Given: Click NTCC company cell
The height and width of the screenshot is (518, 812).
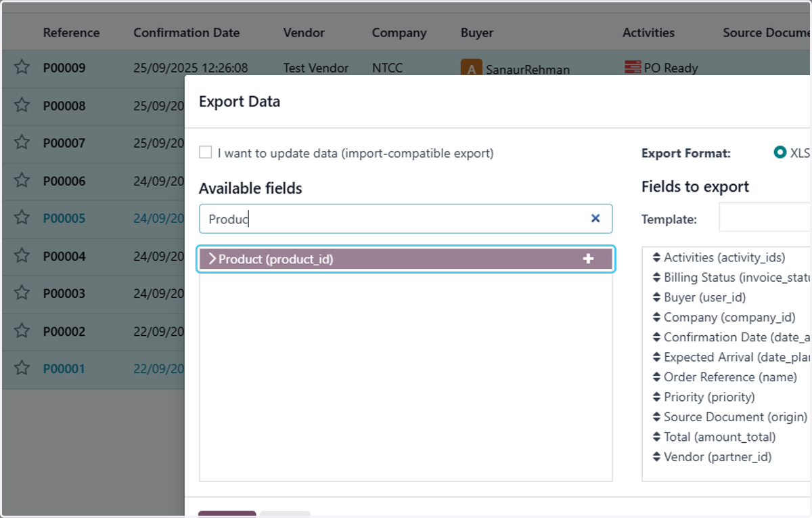Looking at the screenshot, I should [x=388, y=68].
